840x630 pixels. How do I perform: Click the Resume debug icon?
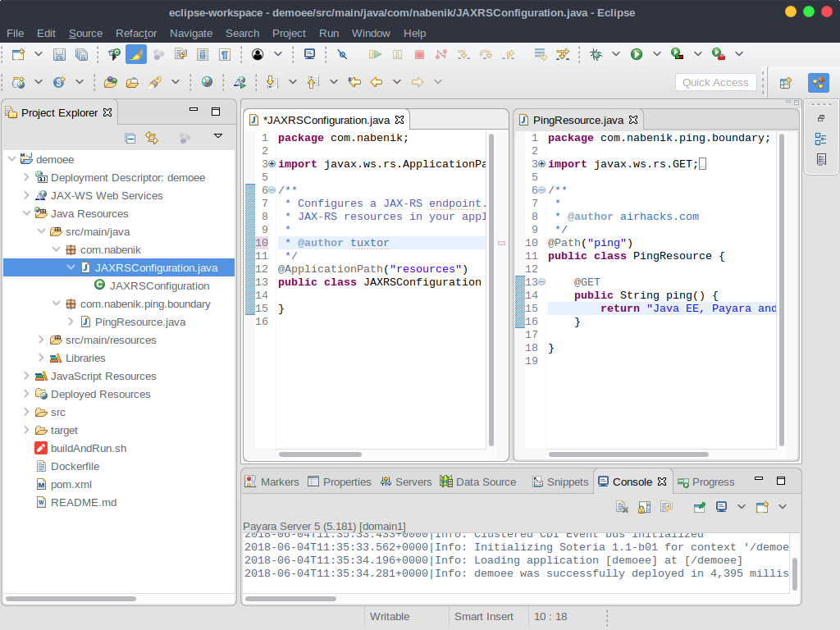pyautogui.click(x=375, y=54)
